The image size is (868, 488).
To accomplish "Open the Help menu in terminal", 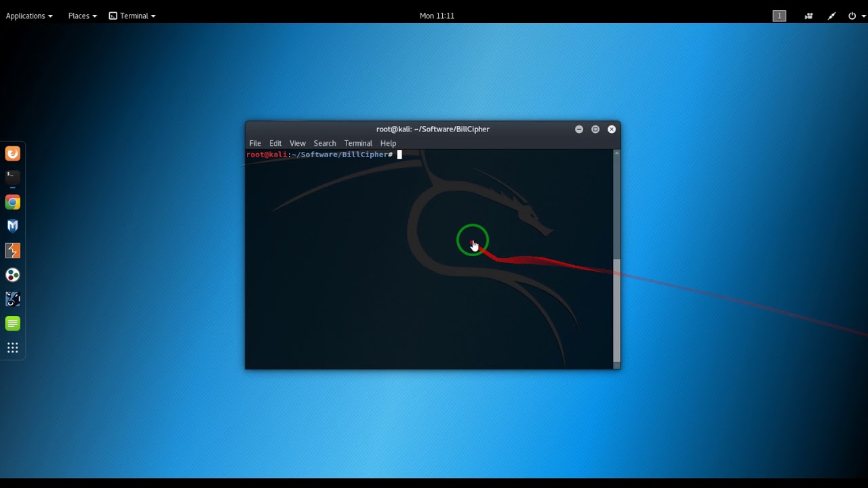I will [388, 143].
